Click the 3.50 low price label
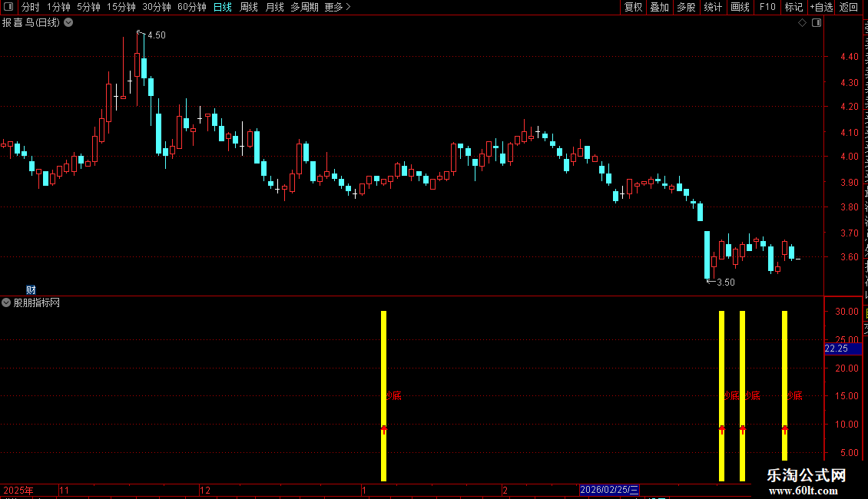Screen dimensions: 868x499 point(726,283)
